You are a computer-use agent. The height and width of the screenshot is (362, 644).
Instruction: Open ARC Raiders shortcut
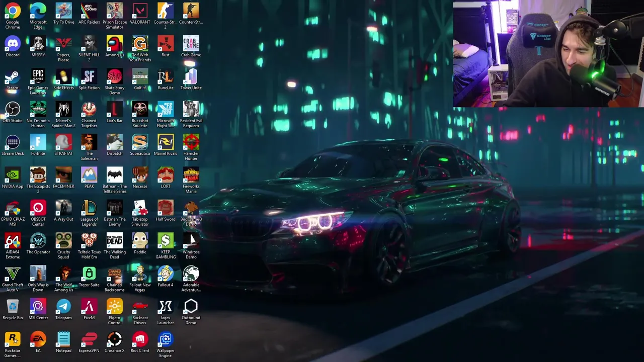tap(89, 11)
